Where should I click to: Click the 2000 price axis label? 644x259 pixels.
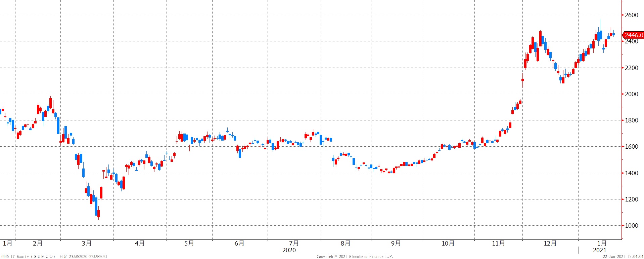point(631,94)
